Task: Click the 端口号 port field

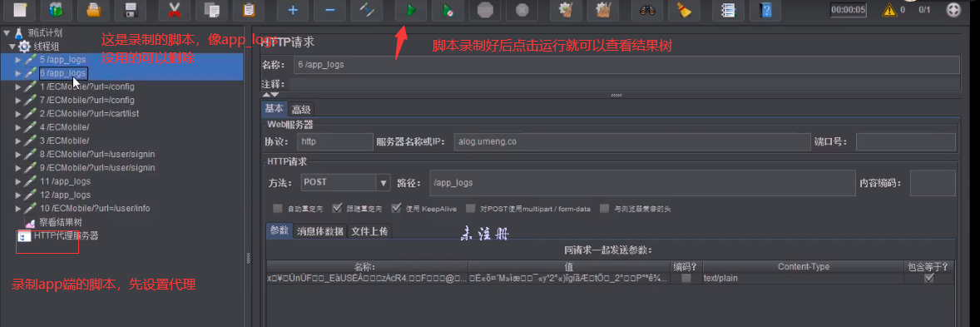Action: [906, 142]
